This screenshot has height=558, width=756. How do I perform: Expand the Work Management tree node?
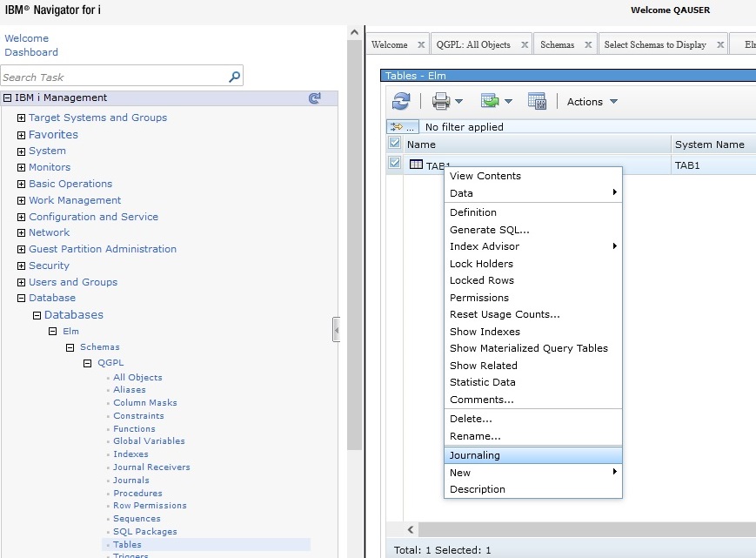point(22,200)
